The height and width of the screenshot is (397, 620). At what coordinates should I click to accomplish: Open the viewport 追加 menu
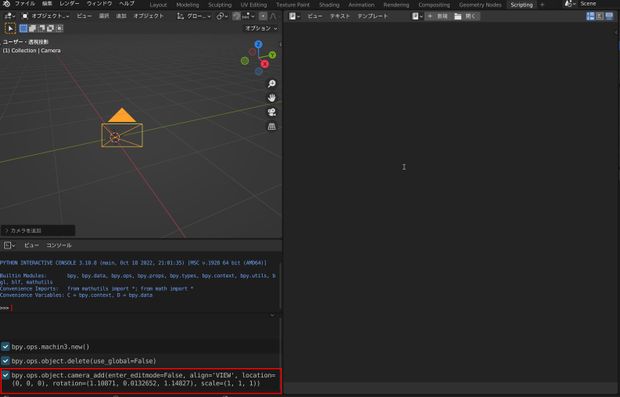pyautogui.click(x=121, y=16)
